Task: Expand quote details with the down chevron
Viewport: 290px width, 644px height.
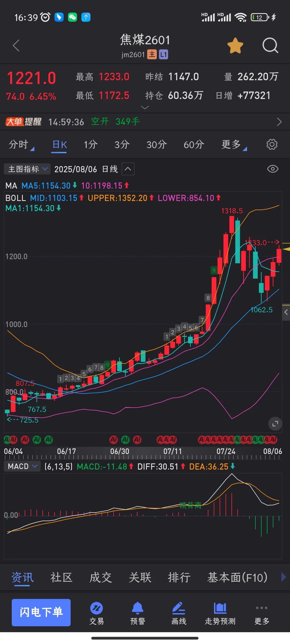Action: tap(145, 108)
